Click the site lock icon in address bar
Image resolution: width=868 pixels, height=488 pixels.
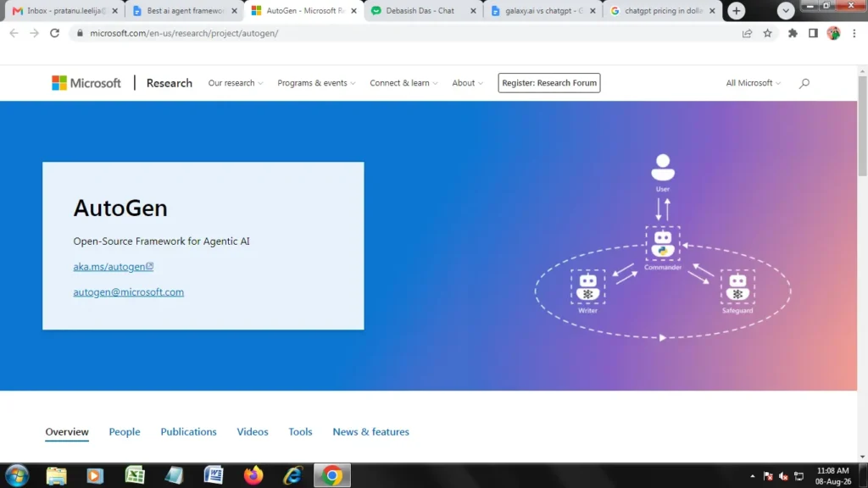click(80, 33)
